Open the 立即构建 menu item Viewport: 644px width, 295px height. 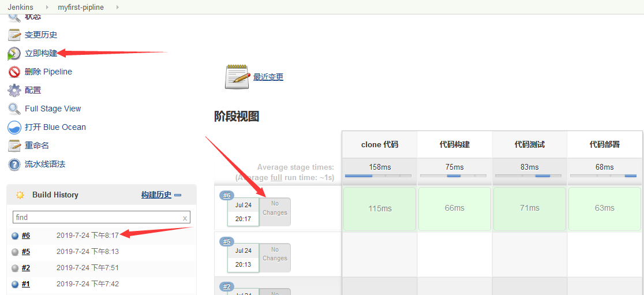click(x=41, y=53)
